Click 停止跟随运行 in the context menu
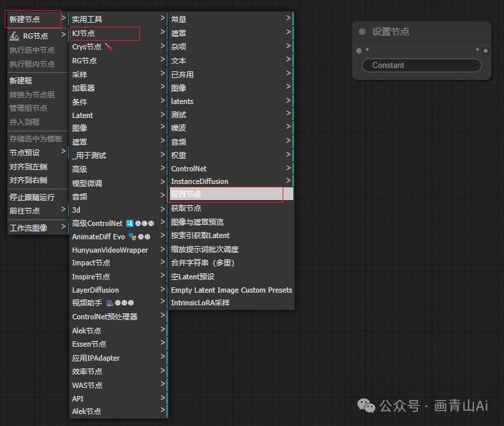 pyautogui.click(x=37, y=197)
